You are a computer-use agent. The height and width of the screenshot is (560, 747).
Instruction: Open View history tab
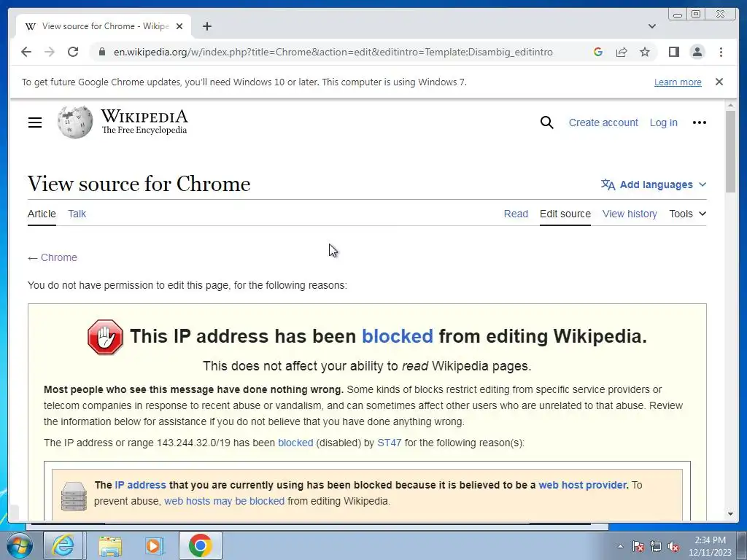[x=630, y=214]
